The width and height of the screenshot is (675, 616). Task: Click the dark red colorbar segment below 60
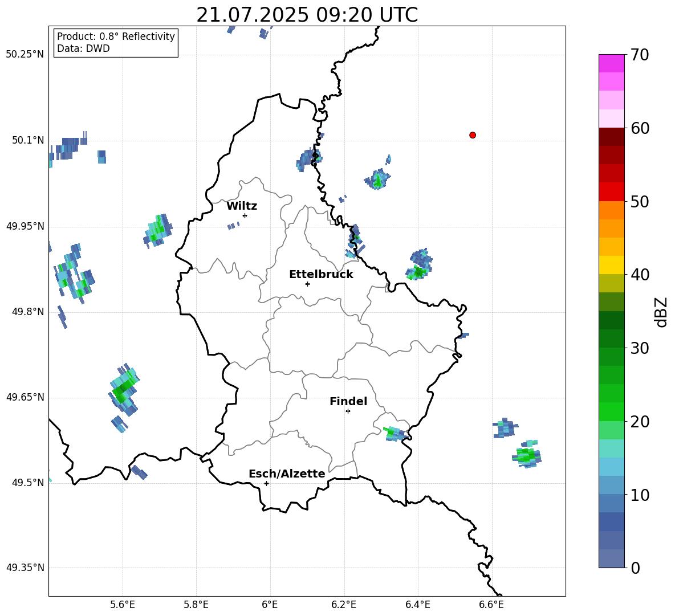pos(611,137)
